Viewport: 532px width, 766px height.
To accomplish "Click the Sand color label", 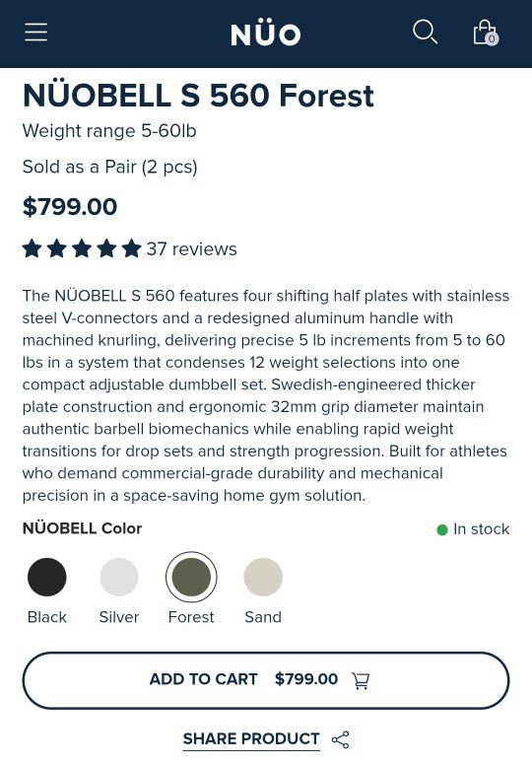I will pyautogui.click(x=263, y=617).
